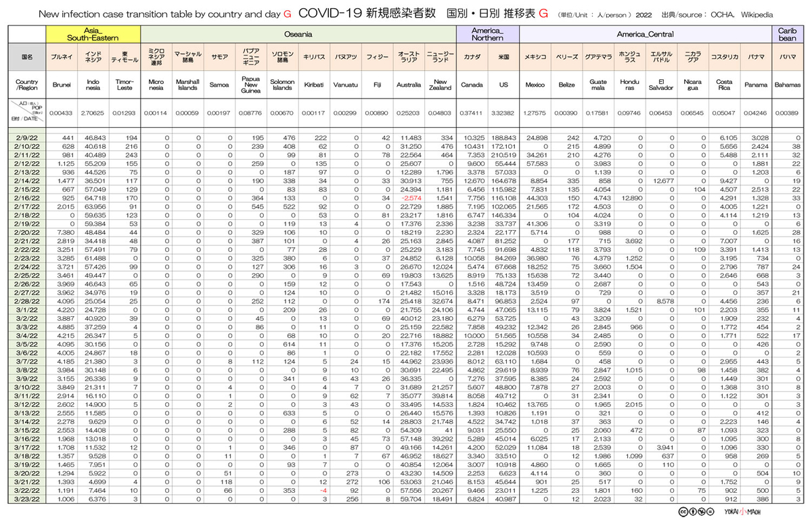Click the 国名 row label cell
The height and width of the screenshot is (522, 812).
point(28,58)
